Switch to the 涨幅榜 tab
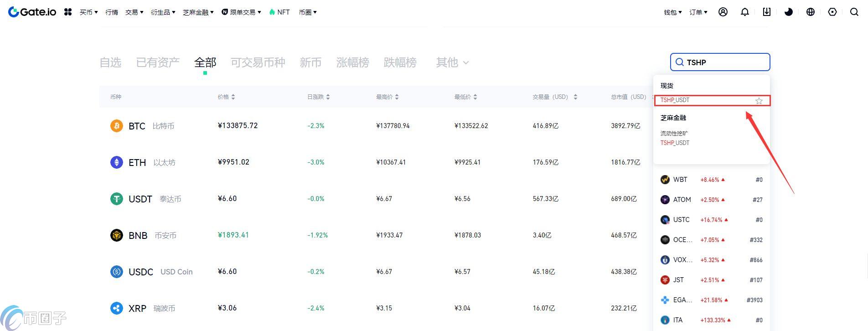Screen dimensions: 868x331 (x=352, y=62)
